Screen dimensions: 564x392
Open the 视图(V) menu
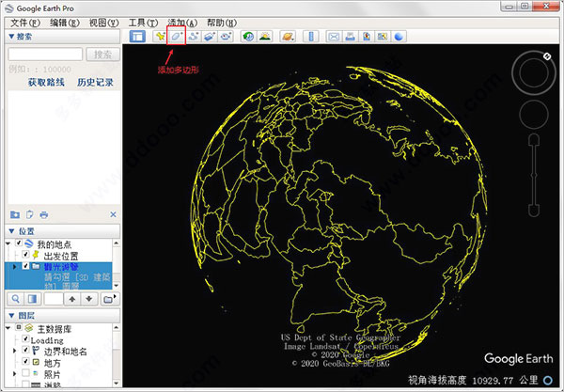(x=103, y=23)
